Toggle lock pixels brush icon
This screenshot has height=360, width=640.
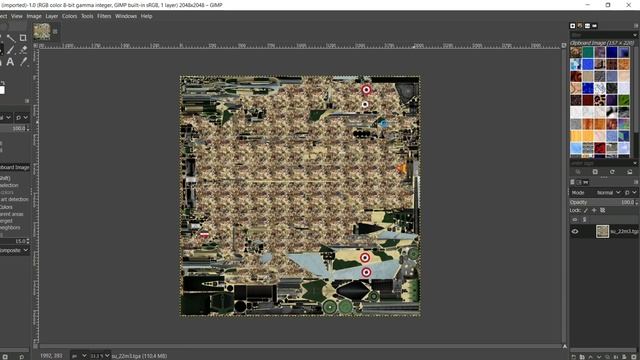586,211
